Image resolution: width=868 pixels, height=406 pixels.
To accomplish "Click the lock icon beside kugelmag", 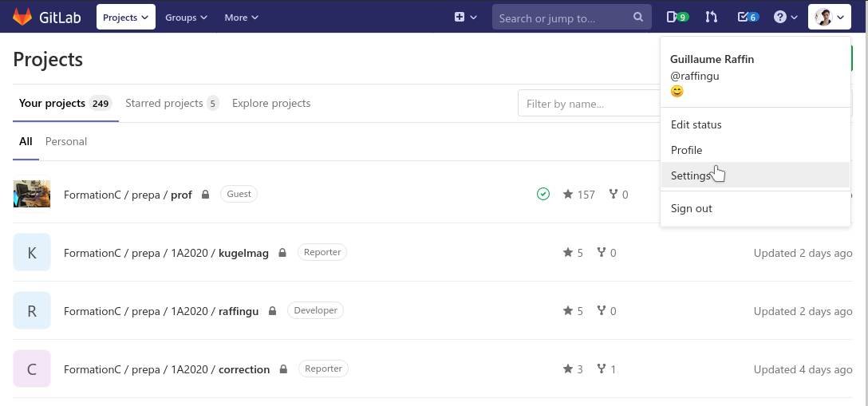I will pos(282,252).
